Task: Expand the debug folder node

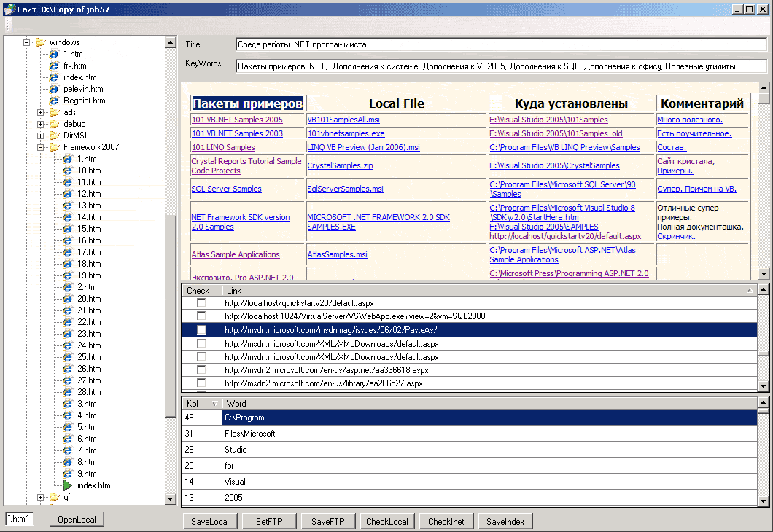Action: (x=40, y=124)
